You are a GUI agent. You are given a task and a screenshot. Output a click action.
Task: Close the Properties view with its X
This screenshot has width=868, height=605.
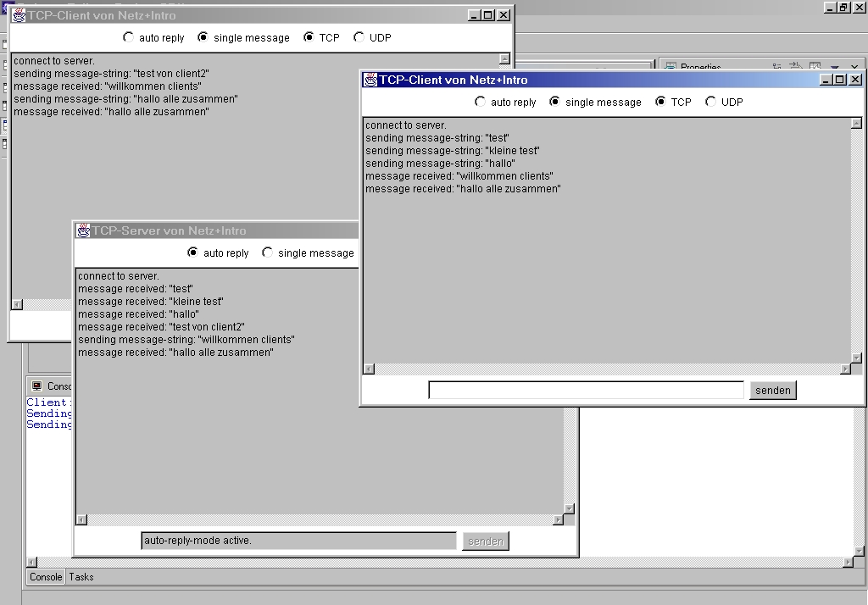click(854, 67)
